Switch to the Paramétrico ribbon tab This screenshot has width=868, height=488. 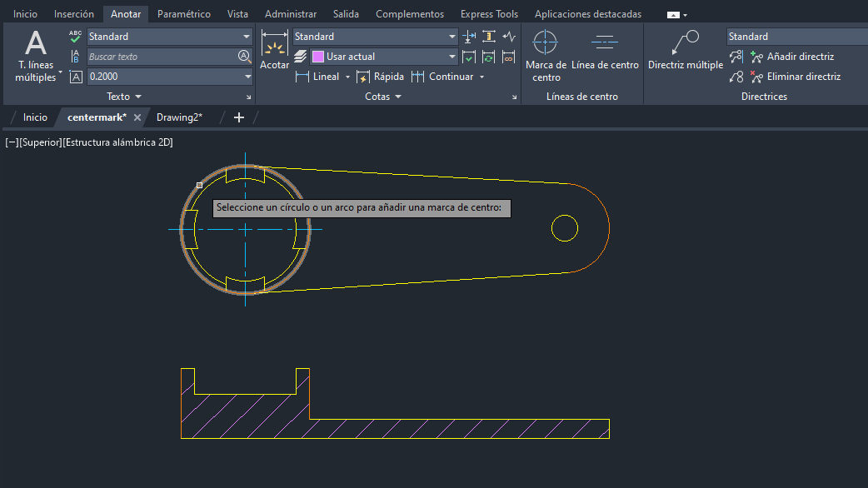point(183,14)
